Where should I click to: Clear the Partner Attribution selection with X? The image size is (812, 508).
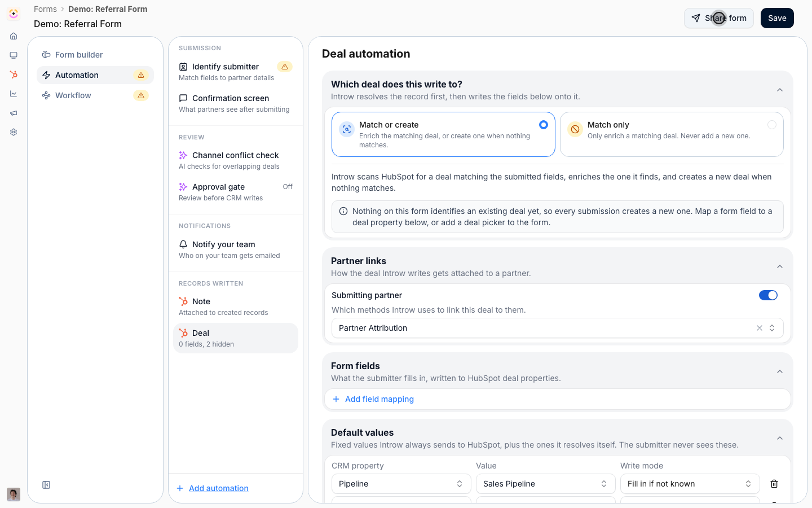(x=760, y=328)
